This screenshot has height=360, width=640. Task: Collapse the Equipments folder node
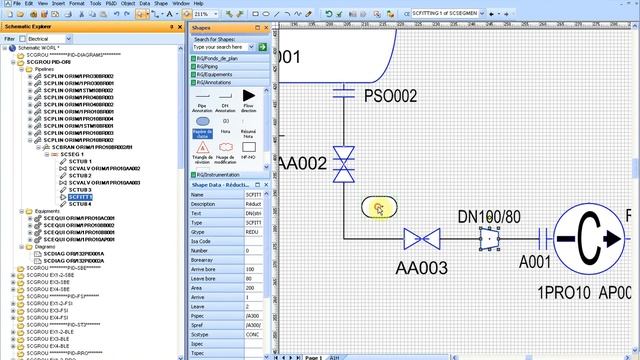22,211
